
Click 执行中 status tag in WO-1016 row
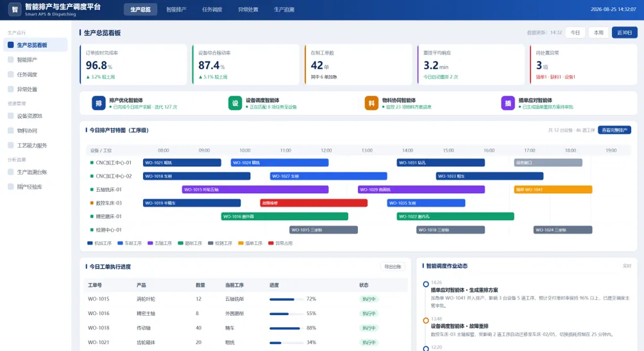(368, 314)
